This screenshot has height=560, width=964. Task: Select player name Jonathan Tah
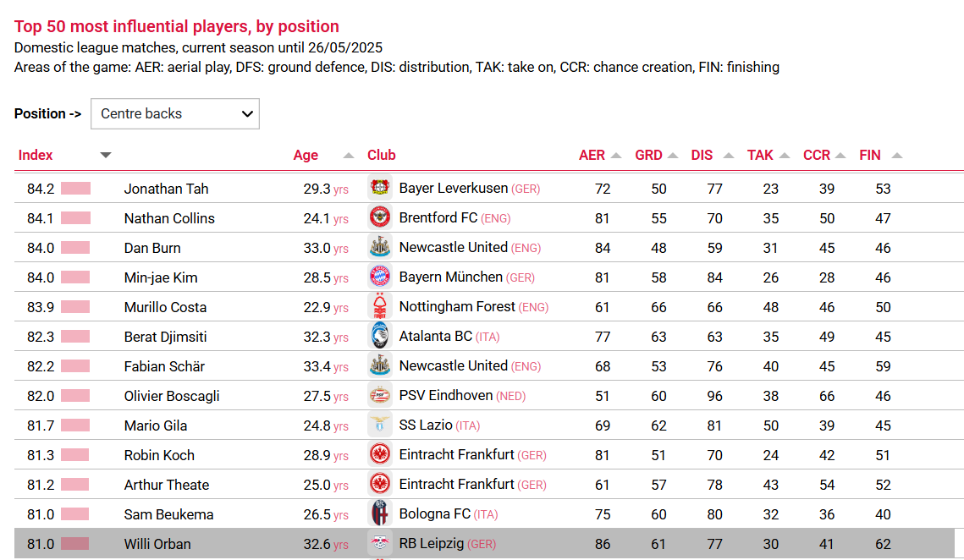[166, 189]
